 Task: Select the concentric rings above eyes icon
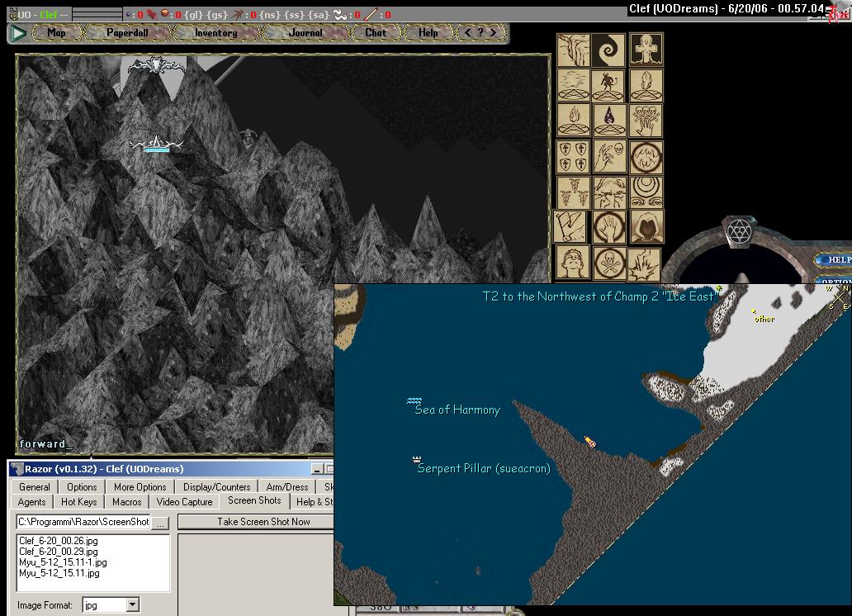[646, 192]
